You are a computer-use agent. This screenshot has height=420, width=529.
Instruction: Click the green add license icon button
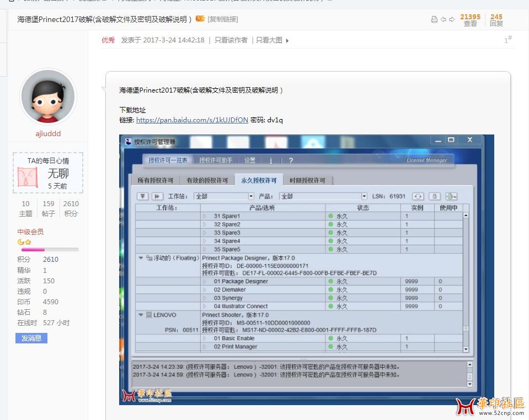pos(451,196)
